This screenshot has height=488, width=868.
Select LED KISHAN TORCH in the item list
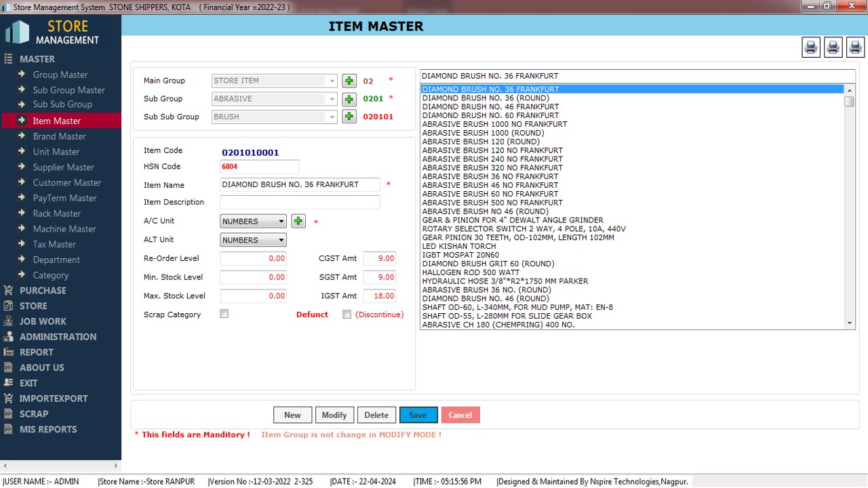coord(452,246)
